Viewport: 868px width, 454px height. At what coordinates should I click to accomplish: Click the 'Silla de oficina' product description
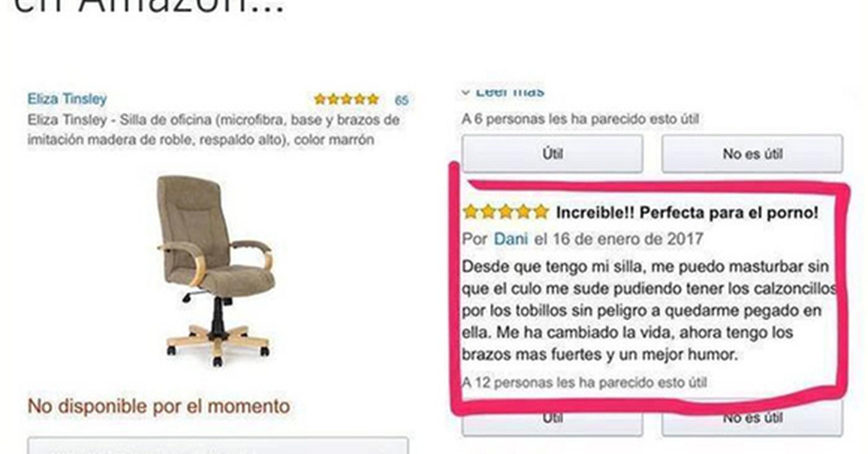click(x=213, y=130)
